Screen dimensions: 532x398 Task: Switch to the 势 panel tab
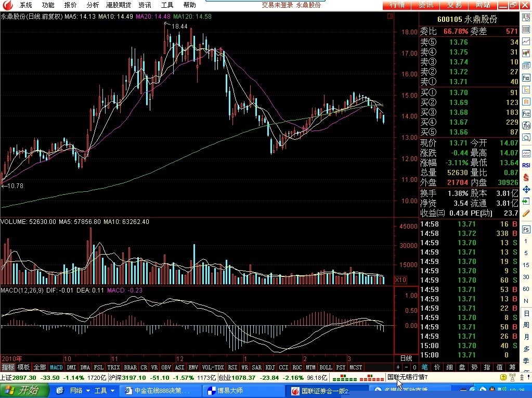(474, 367)
